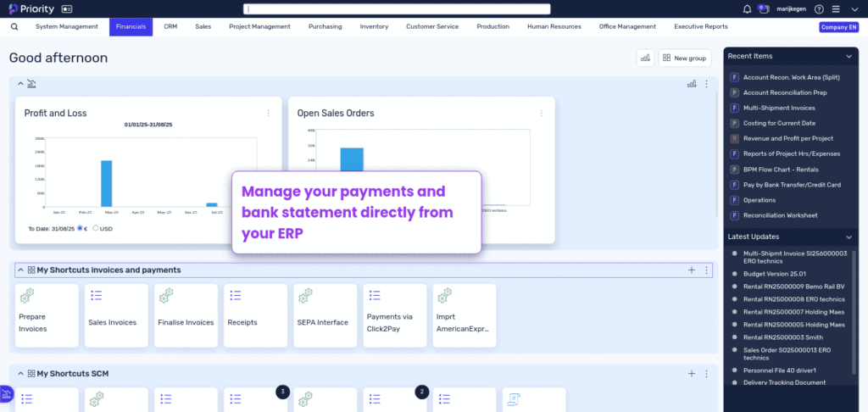This screenshot has width=868, height=412.
Task: Open the Office Management menu
Action: (x=628, y=26)
